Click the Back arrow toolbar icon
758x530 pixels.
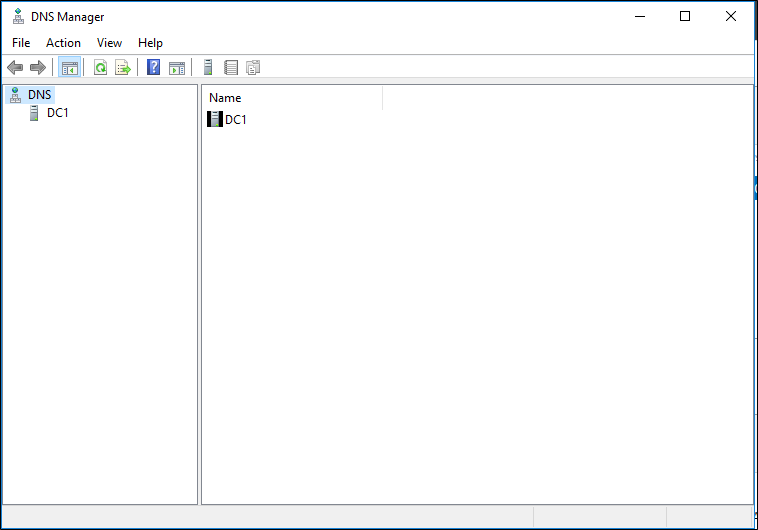15,68
